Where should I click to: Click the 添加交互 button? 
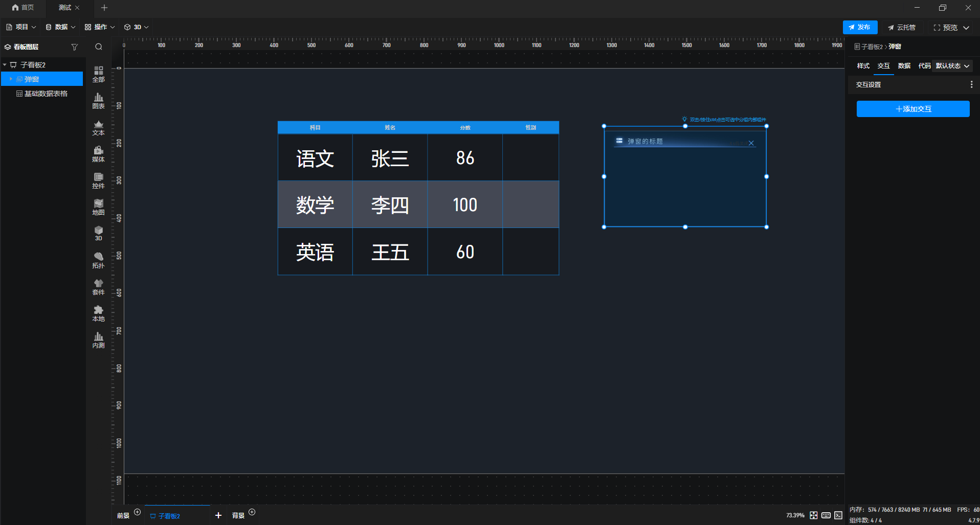point(913,109)
